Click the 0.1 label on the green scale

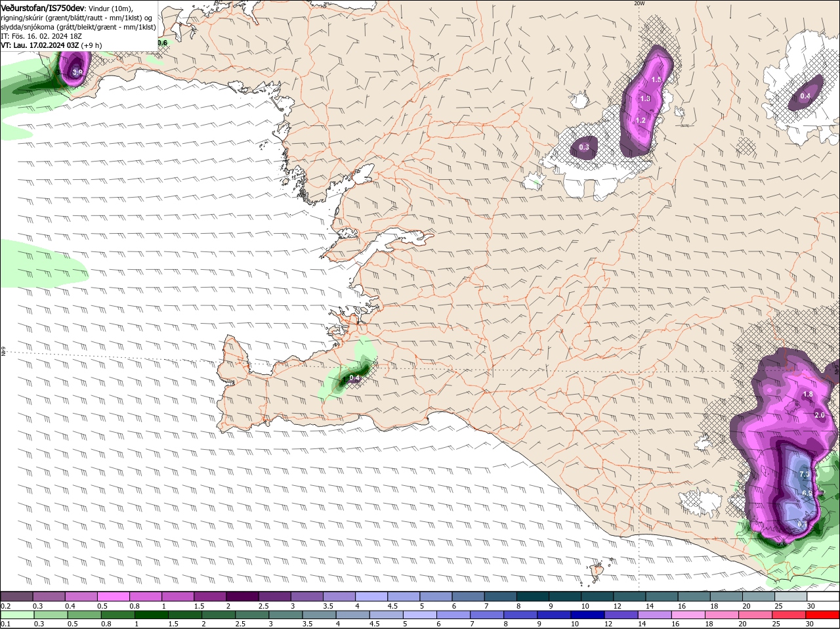click(5, 624)
